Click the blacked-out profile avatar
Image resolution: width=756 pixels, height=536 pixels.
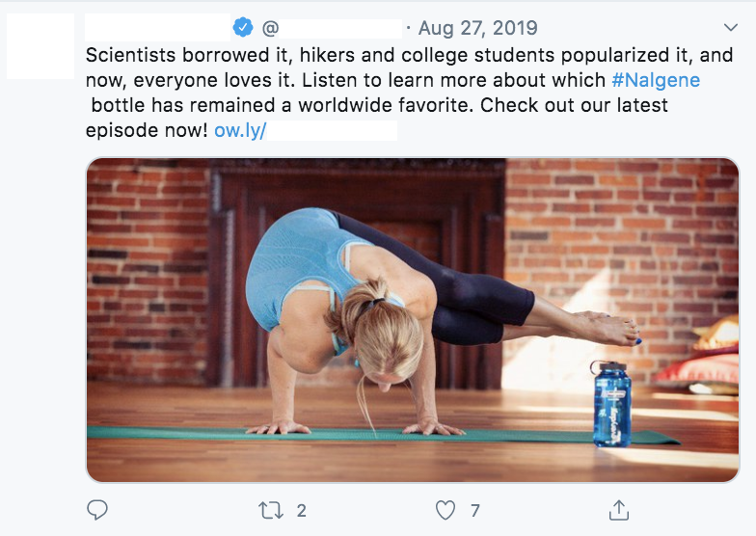click(x=40, y=46)
